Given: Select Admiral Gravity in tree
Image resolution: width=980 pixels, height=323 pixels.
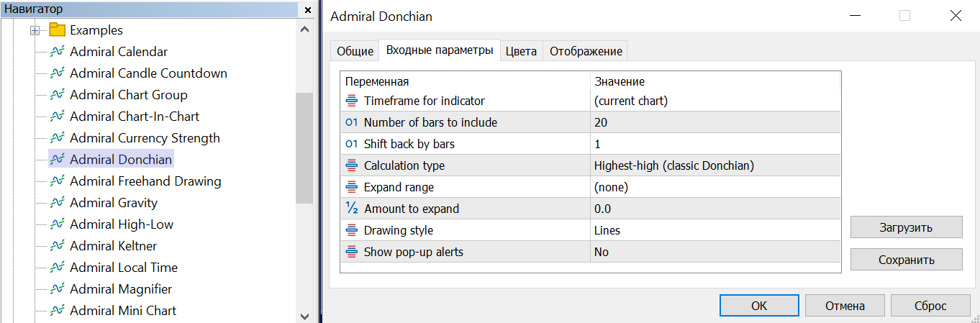Looking at the screenshot, I should [x=114, y=203].
